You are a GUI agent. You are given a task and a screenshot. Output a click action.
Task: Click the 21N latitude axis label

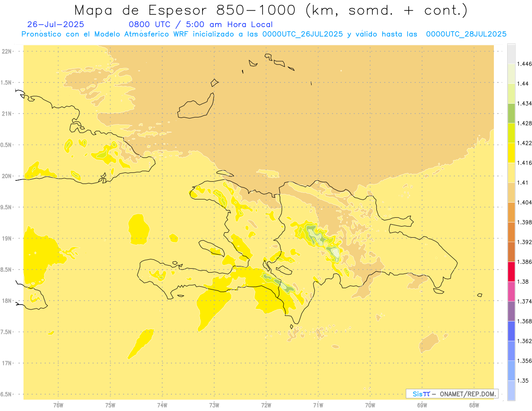pos(7,114)
